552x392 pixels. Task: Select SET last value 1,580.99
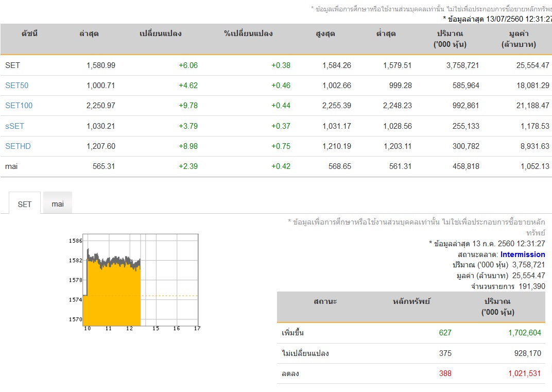pos(101,65)
